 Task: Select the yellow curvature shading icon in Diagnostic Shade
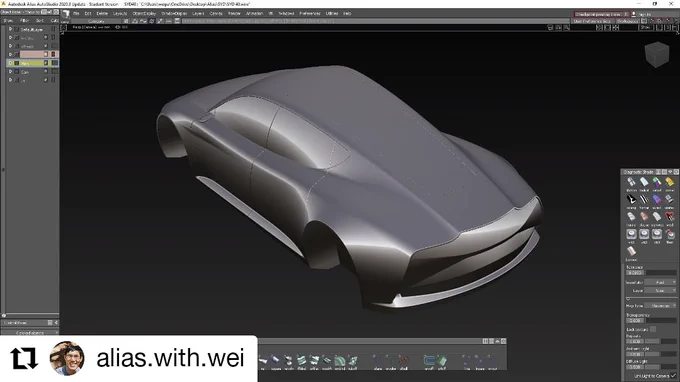670,182
